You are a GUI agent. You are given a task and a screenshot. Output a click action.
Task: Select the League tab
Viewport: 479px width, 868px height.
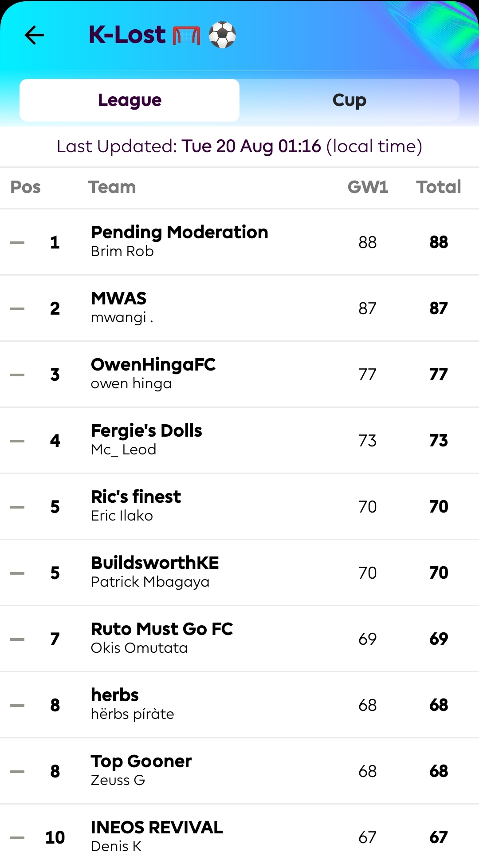click(x=130, y=100)
